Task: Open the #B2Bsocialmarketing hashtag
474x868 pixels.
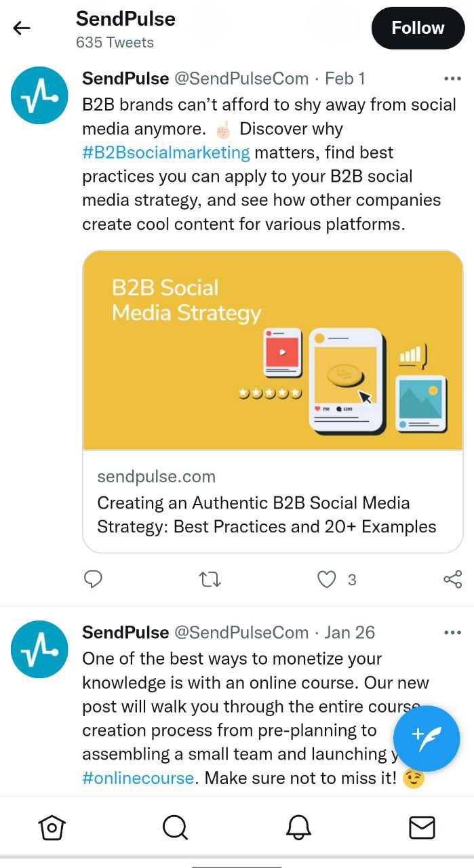Action: (166, 153)
